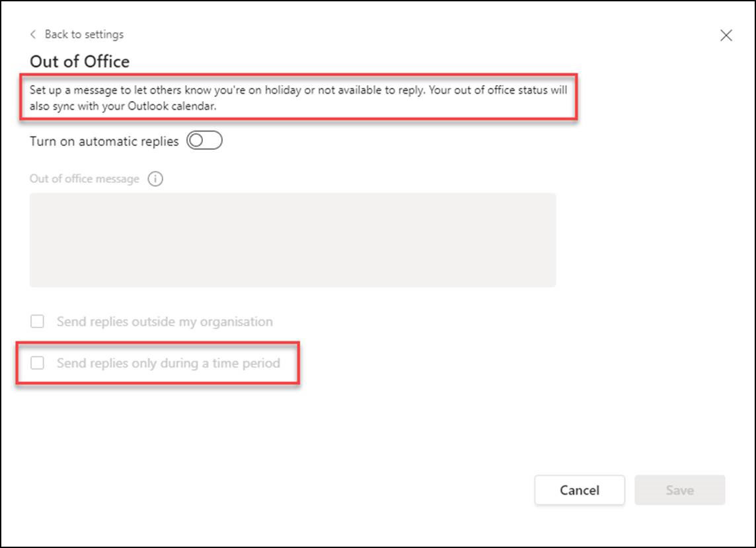Screen dimensions: 756x548
Task: Click the 'Out of office message' field label
Action: point(85,179)
